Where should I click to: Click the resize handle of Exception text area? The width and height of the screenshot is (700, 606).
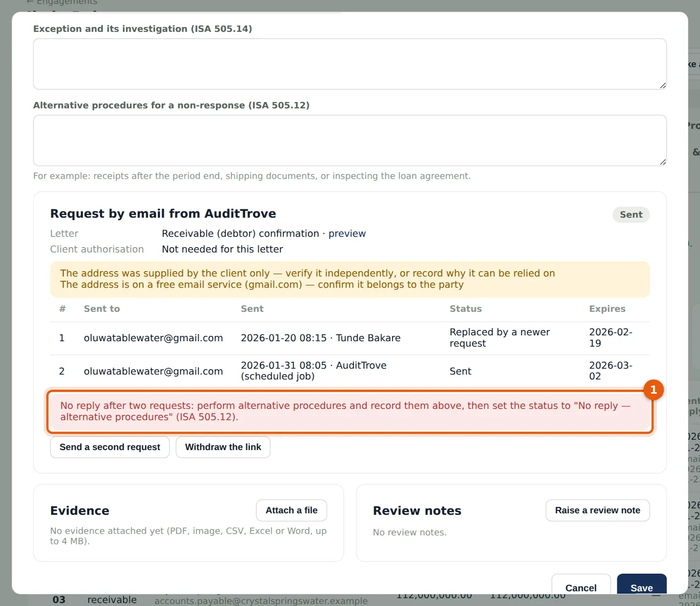tap(663, 85)
